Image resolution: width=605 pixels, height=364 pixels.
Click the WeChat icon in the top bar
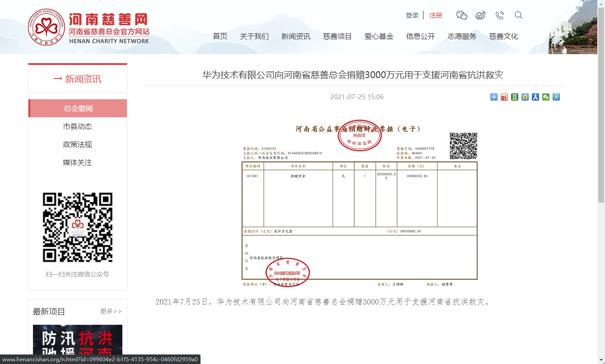(x=461, y=15)
